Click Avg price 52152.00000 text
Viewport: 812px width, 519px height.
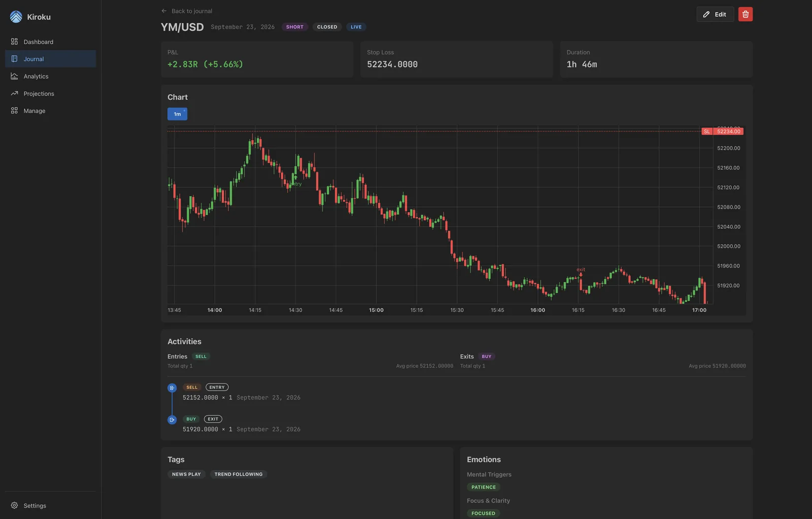point(424,366)
